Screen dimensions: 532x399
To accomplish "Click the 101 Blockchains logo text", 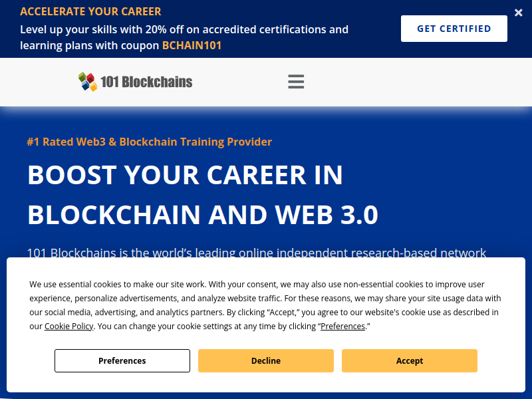I will click(146, 82).
